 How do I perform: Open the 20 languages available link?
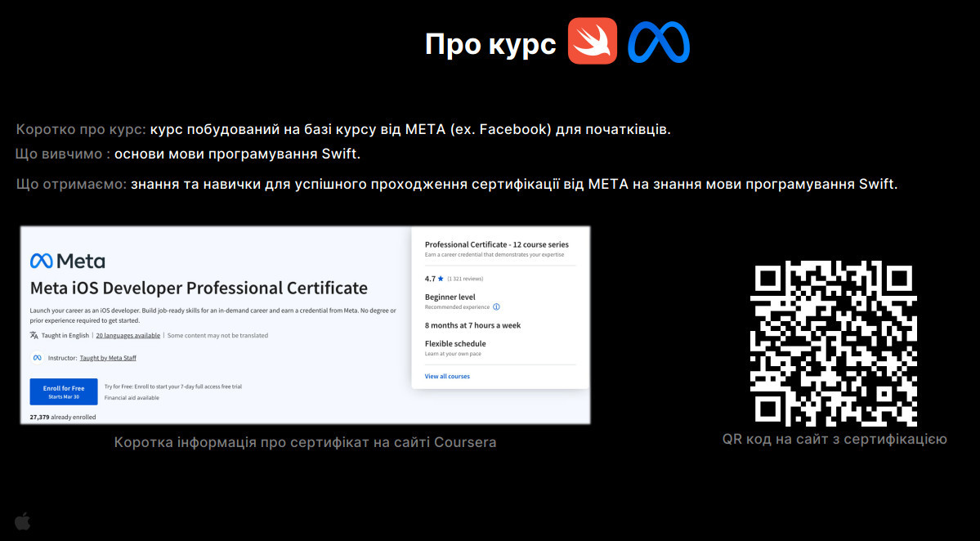pyautogui.click(x=128, y=336)
